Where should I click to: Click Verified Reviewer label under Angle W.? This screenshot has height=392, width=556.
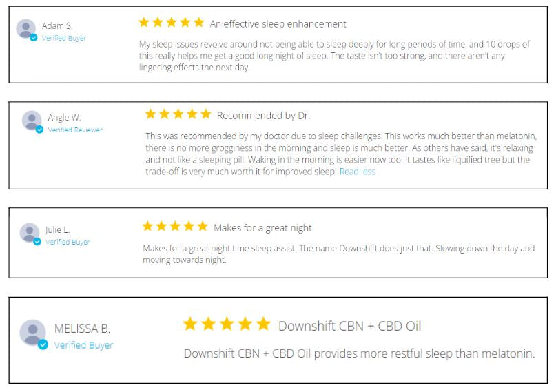75,130
